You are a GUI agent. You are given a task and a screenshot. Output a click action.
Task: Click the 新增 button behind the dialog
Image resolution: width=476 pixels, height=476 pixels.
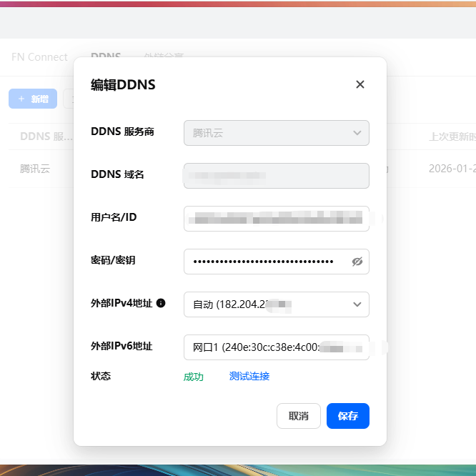point(33,99)
